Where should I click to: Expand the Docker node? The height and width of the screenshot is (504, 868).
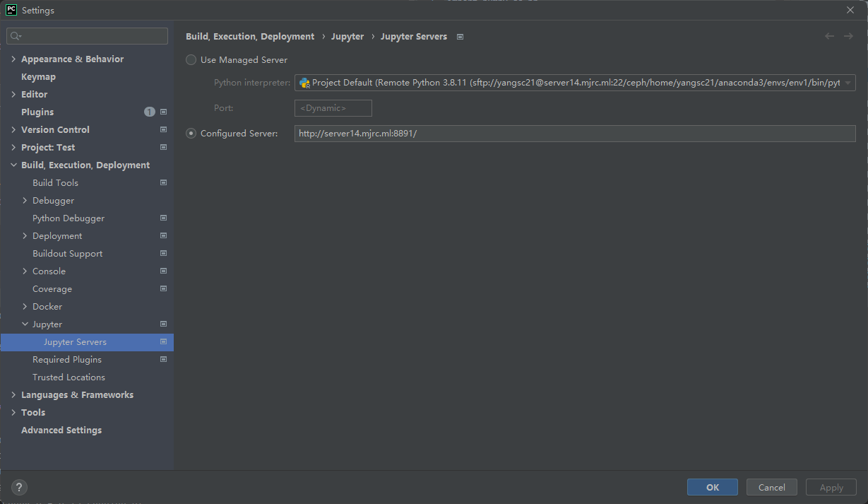[25, 306]
